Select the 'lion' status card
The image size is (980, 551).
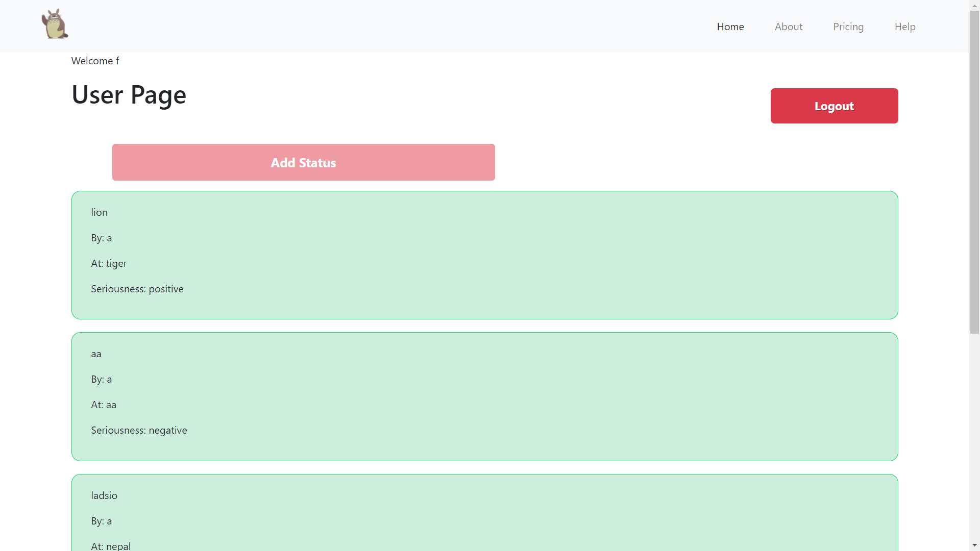point(484,255)
